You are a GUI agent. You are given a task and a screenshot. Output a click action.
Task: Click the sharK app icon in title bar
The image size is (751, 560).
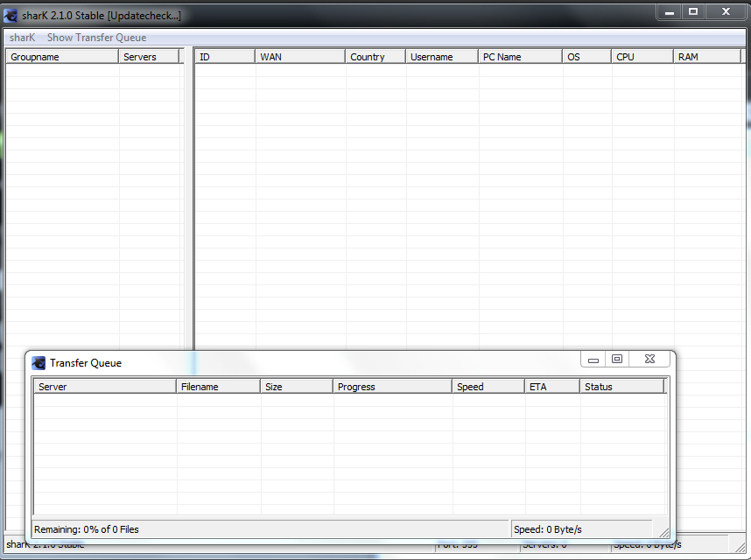11,16
